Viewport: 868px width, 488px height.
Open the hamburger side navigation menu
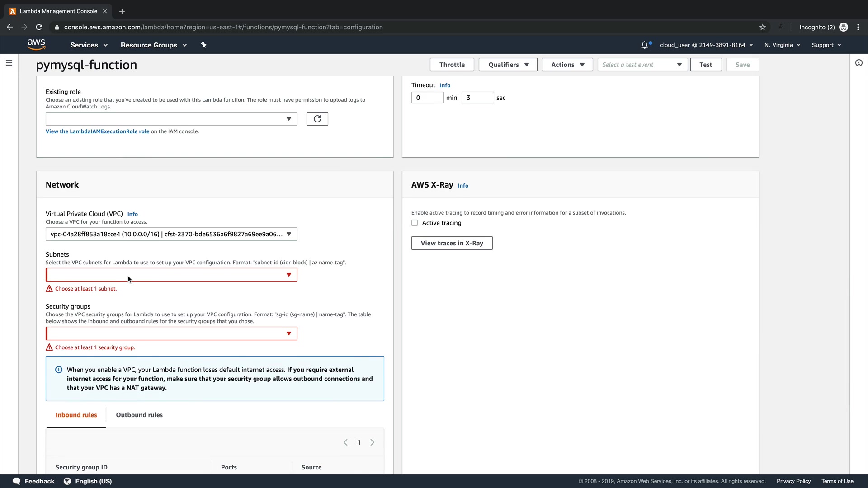tap(9, 63)
